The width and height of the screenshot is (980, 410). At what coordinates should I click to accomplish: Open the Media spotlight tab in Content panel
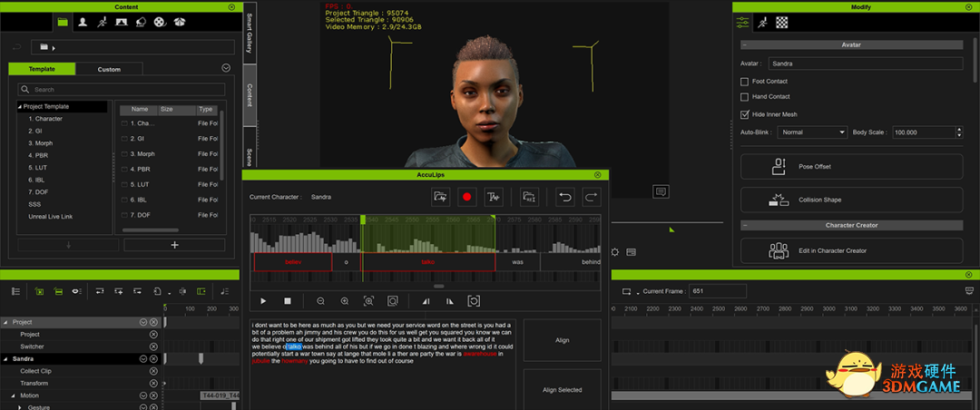coord(142,22)
